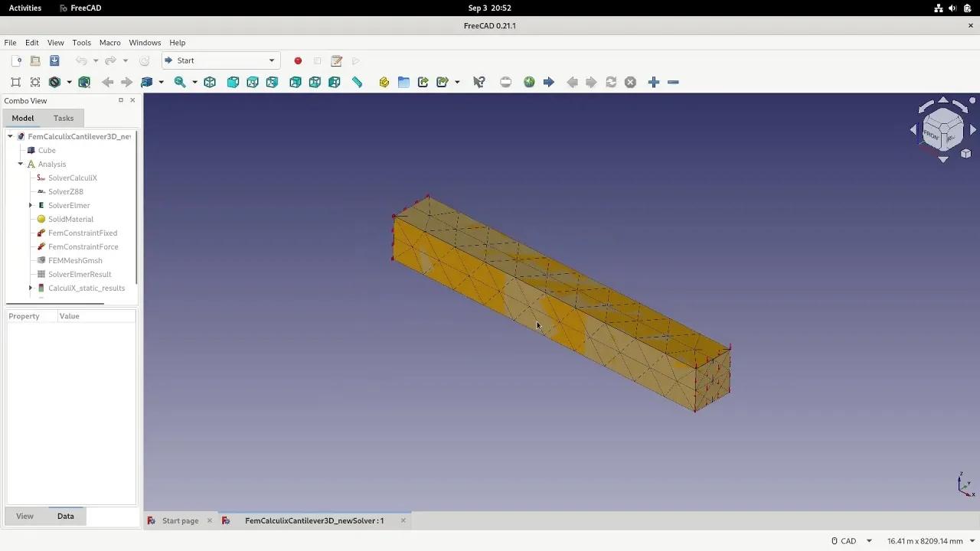
Task: Open the View menu
Action: point(56,43)
